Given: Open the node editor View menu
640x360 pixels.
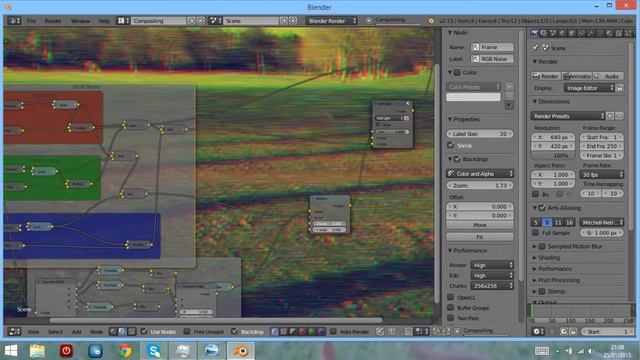Looking at the screenshot, I should 33,332.
